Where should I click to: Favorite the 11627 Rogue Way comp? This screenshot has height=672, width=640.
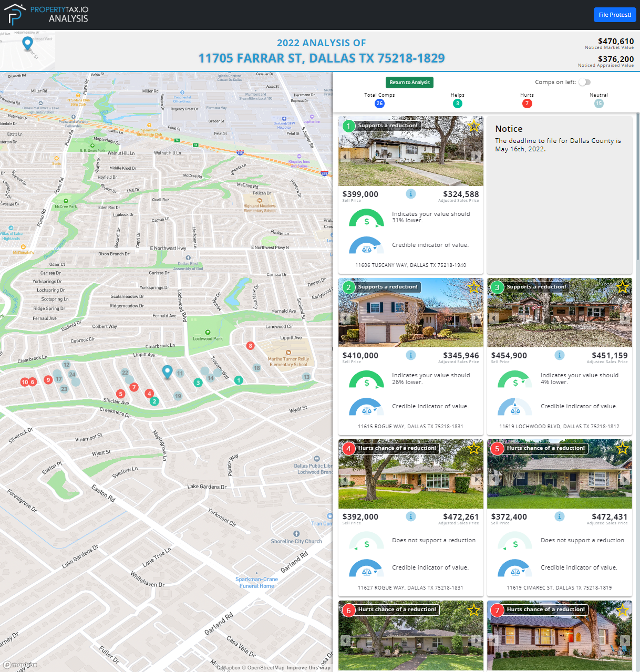474,448
